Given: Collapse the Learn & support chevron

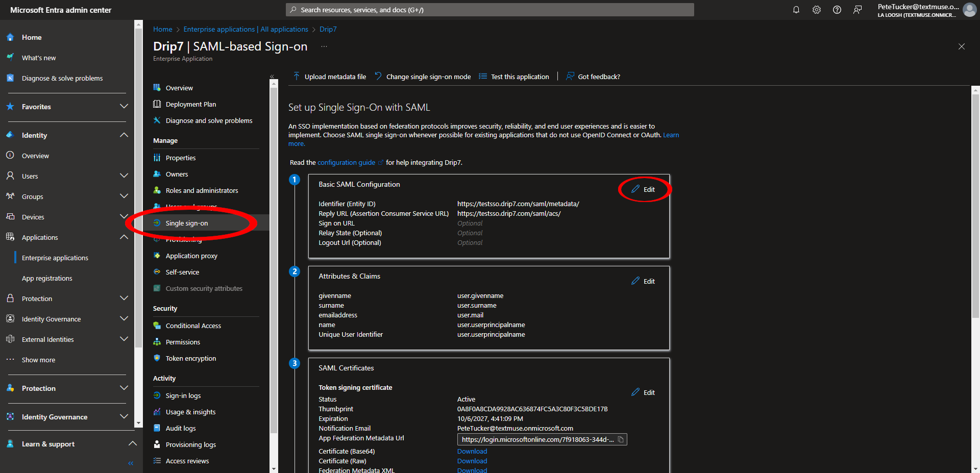Looking at the screenshot, I should click(x=132, y=443).
